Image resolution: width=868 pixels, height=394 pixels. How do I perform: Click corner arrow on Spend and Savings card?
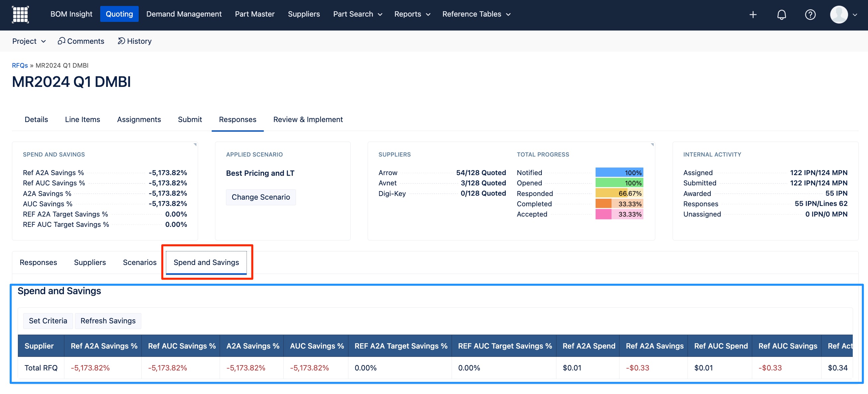[x=195, y=145]
